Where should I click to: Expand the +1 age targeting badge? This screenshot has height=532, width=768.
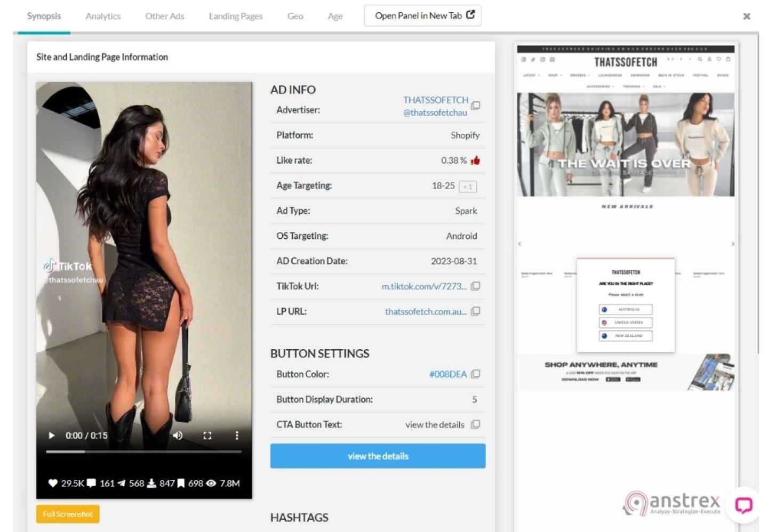pyautogui.click(x=468, y=187)
